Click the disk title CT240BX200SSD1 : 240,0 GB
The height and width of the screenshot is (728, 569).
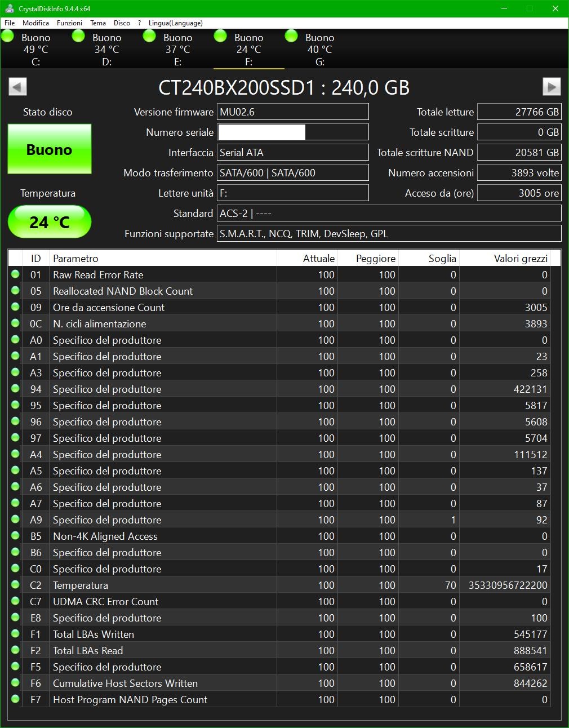[284, 87]
